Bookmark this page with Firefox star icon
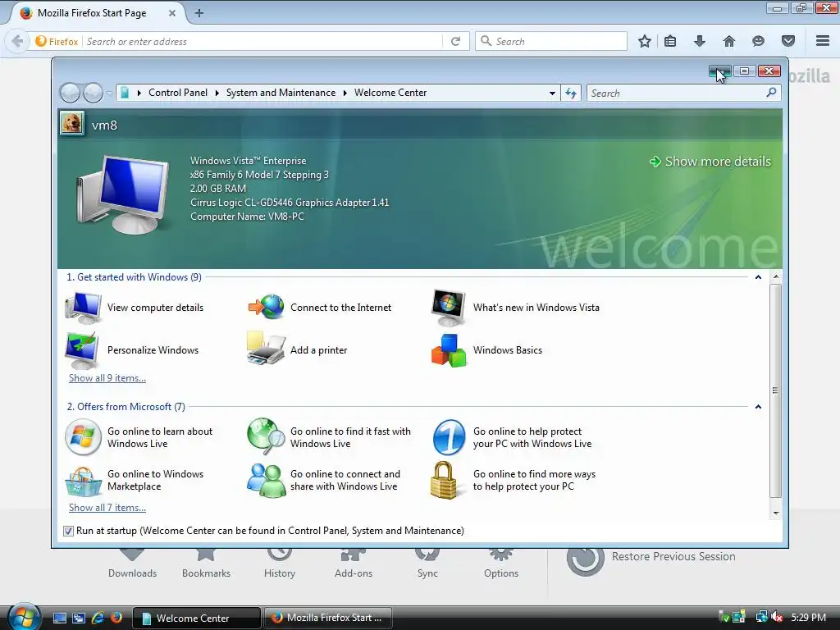Screen dimensions: 840x630 pyautogui.click(x=645, y=41)
